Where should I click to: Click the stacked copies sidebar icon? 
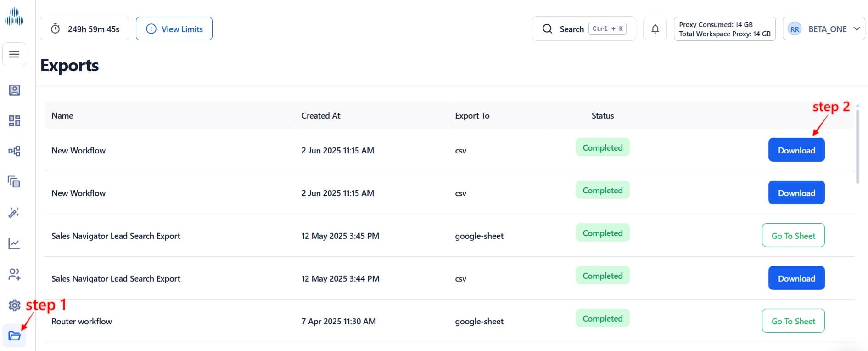[x=14, y=182]
